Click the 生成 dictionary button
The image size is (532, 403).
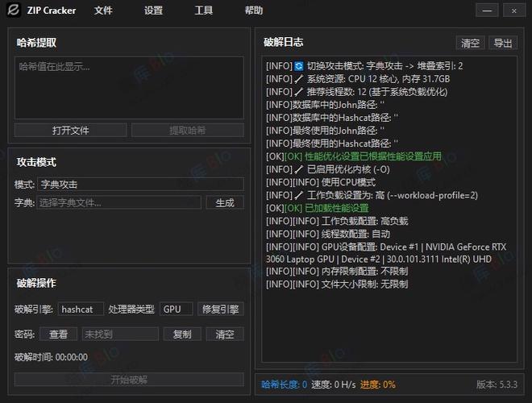[x=225, y=203]
